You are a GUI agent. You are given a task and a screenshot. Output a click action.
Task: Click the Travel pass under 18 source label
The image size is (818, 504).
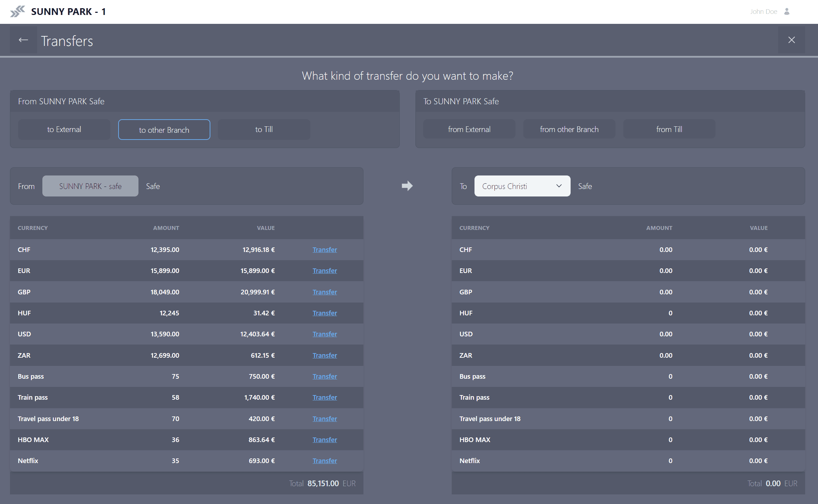pos(48,419)
